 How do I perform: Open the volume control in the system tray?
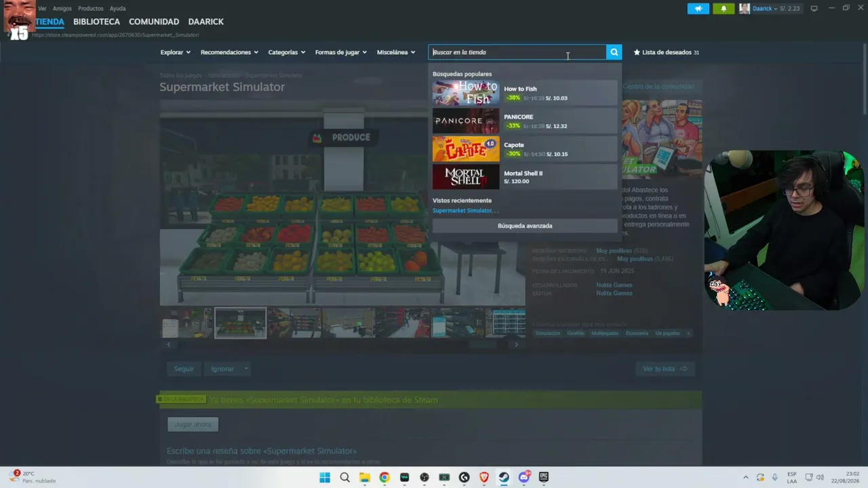pos(820,477)
